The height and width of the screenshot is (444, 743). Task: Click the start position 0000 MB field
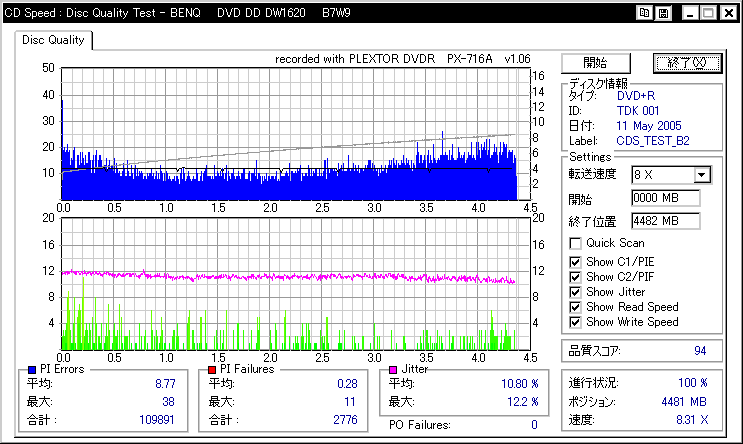click(x=666, y=198)
